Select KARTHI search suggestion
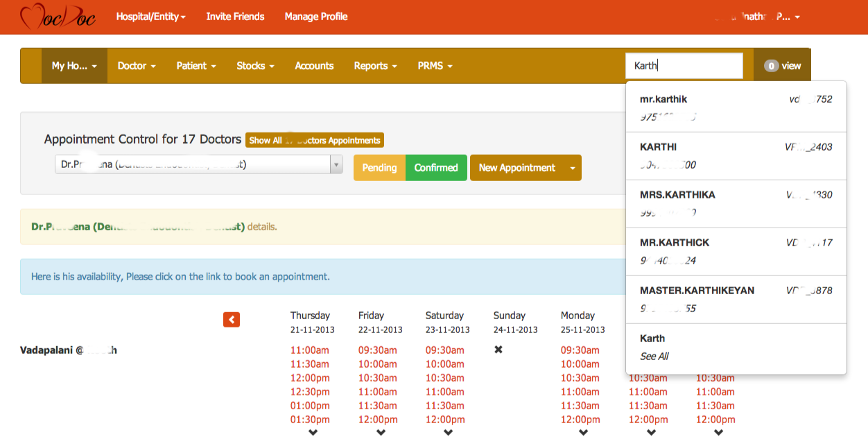The height and width of the screenshot is (437, 868). 736,156
